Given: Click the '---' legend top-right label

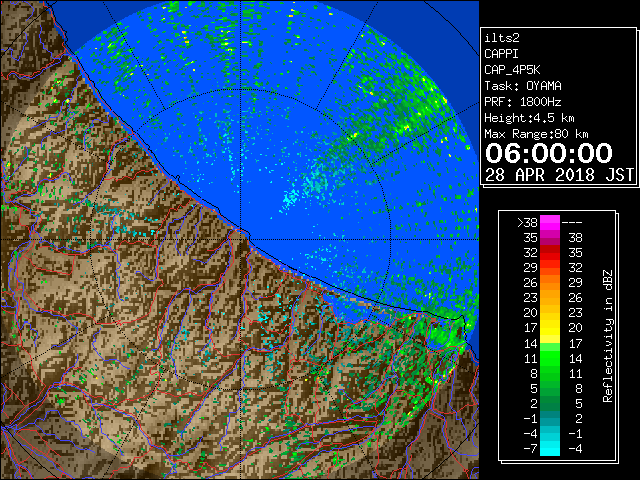Looking at the screenshot, I should tap(572, 223).
